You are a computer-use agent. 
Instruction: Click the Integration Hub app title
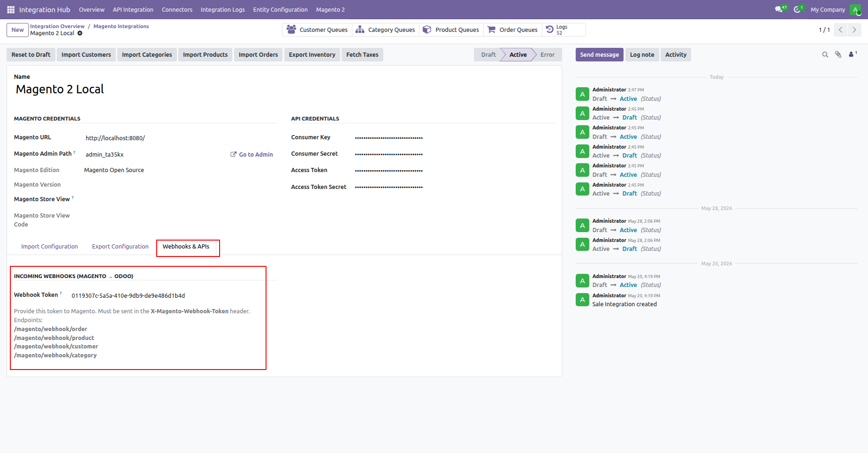click(x=45, y=9)
